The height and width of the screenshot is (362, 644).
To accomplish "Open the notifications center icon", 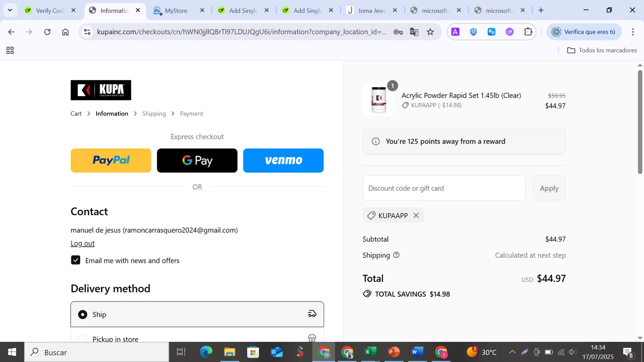I will point(629,353).
